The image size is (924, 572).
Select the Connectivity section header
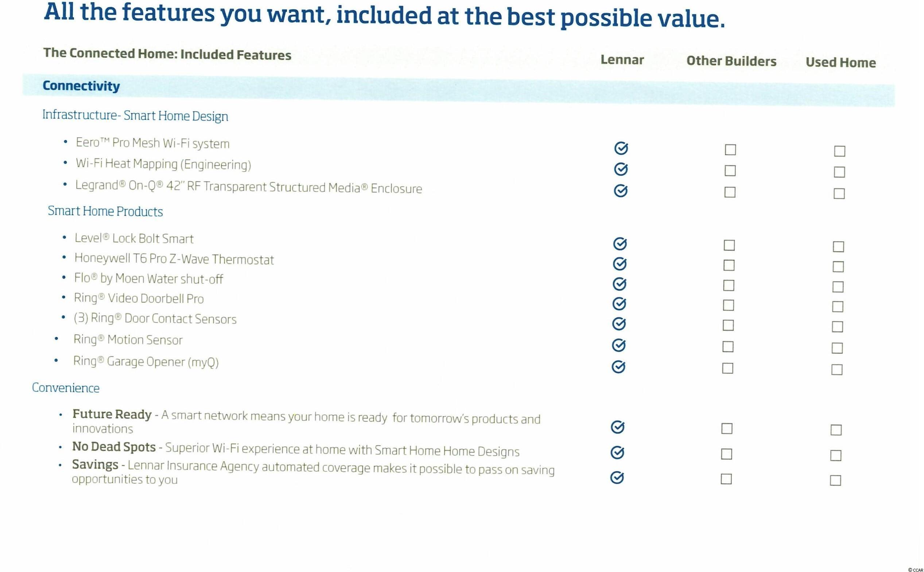click(81, 86)
